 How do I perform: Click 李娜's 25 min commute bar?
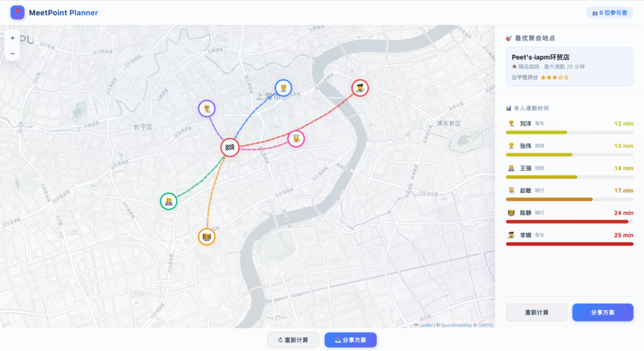(569, 244)
